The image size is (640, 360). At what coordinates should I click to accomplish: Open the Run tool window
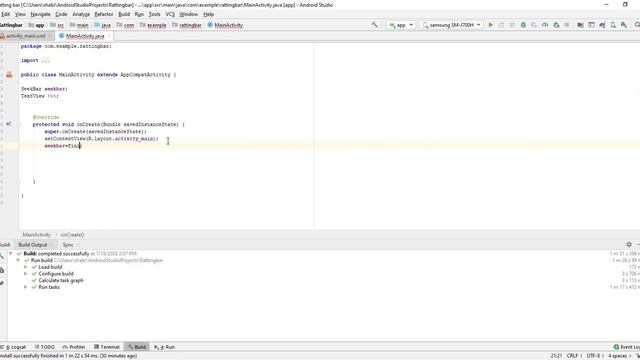click(164, 347)
